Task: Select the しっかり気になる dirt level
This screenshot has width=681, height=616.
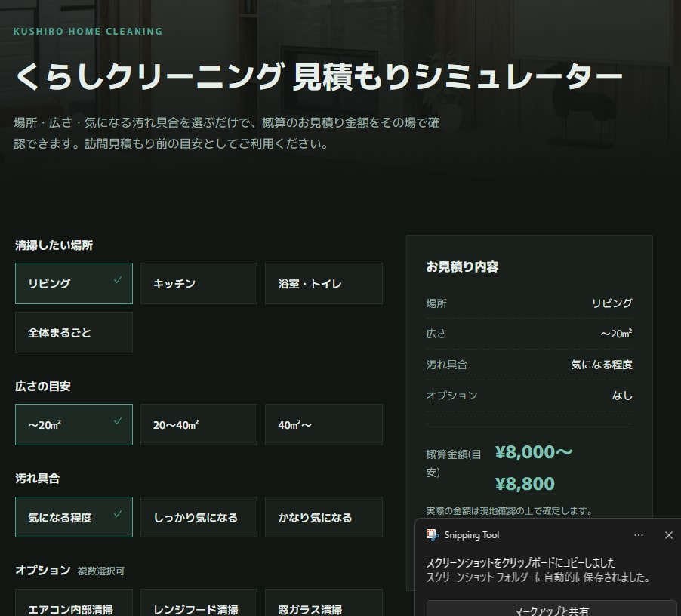Action: pyautogui.click(x=199, y=517)
